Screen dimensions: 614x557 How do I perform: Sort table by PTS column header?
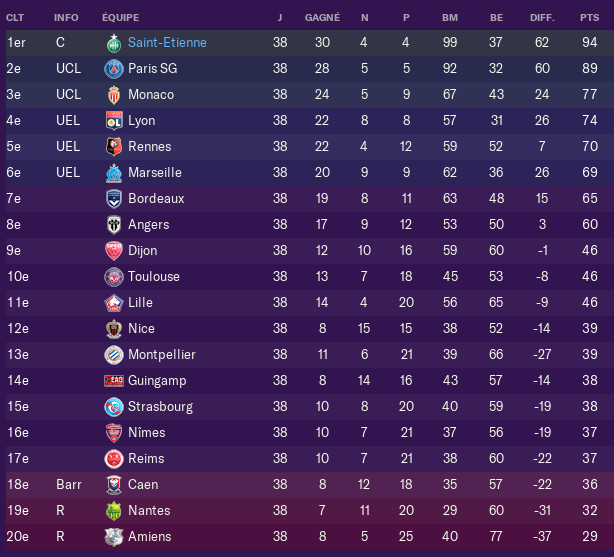point(589,18)
